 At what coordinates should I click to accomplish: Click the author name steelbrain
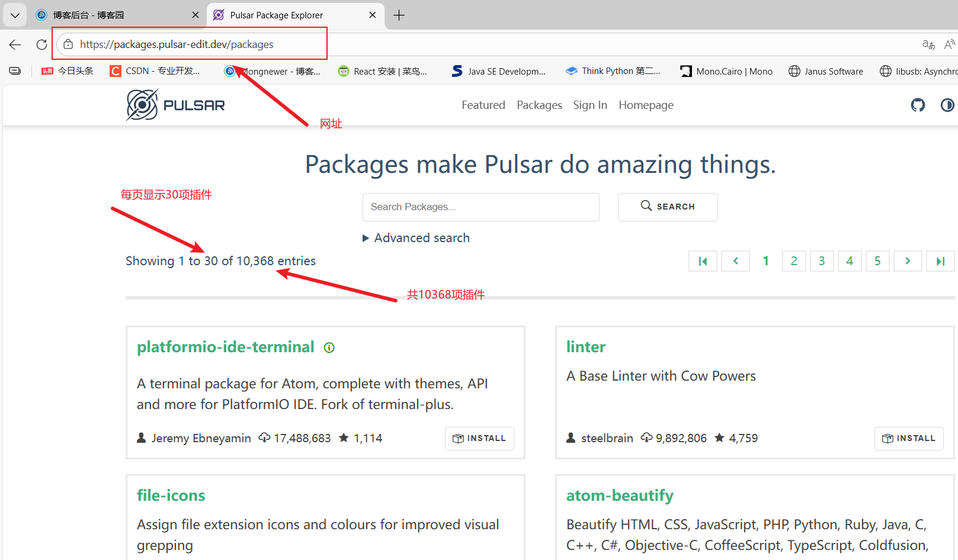607,438
